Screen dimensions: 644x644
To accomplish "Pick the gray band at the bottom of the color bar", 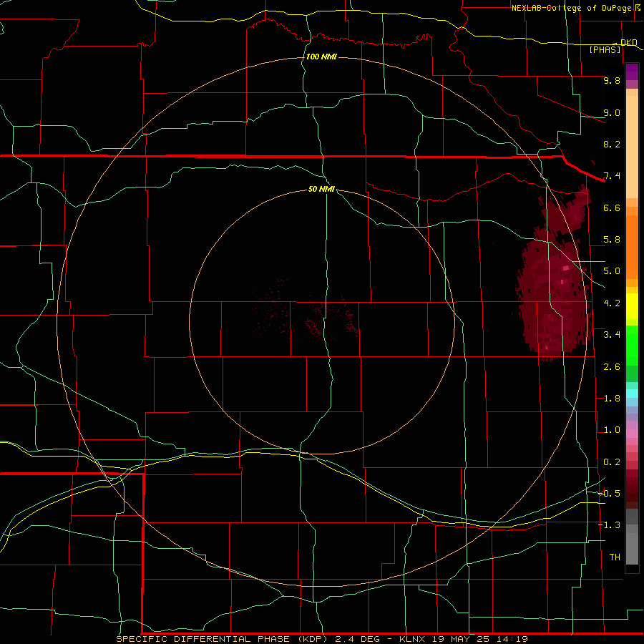I will [632, 545].
